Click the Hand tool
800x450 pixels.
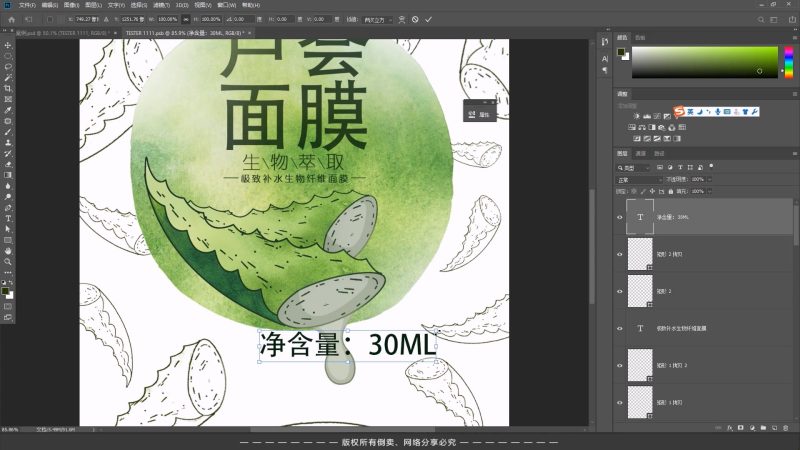point(8,250)
